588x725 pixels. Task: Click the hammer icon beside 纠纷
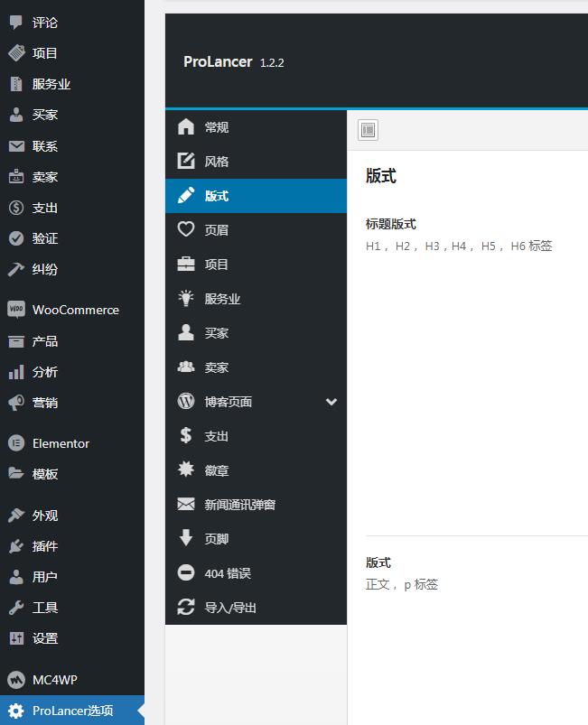[x=16, y=269]
